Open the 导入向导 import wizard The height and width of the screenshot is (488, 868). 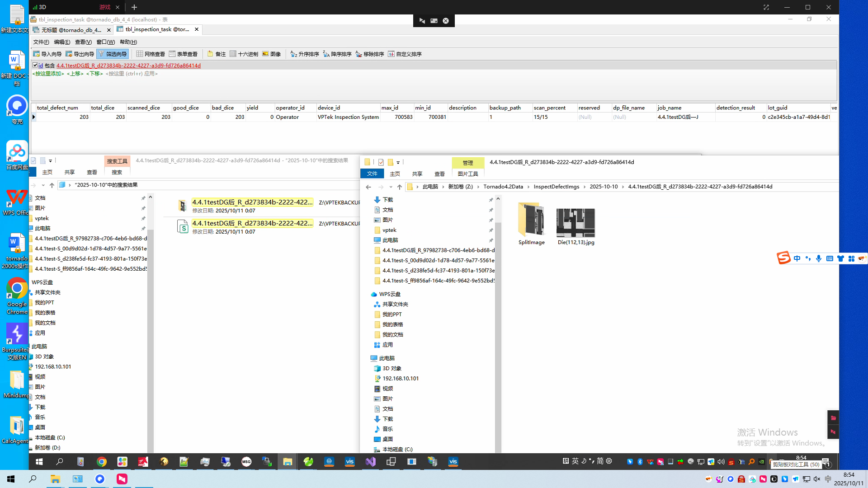point(47,54)
